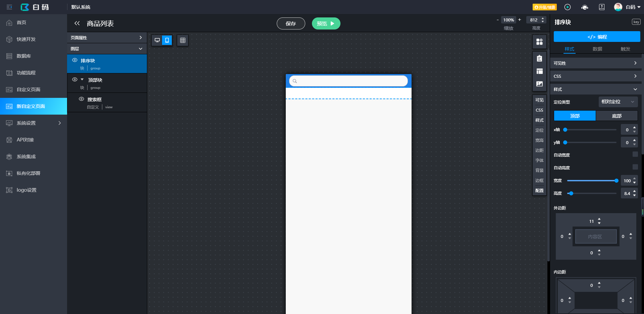Toggle visibility eye of 排序块 layer
The width and height of the screenshot is (644, 314).
click(x=75, y=60)
